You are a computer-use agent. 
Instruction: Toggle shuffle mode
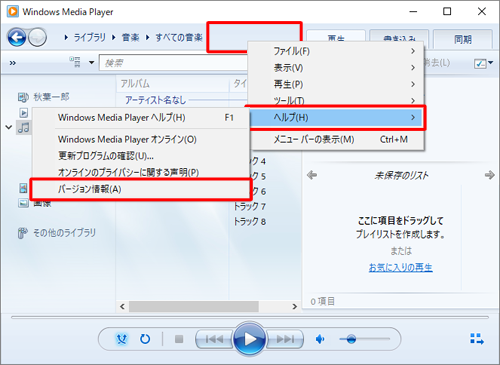pyautogui.click(x=122, y=339)
